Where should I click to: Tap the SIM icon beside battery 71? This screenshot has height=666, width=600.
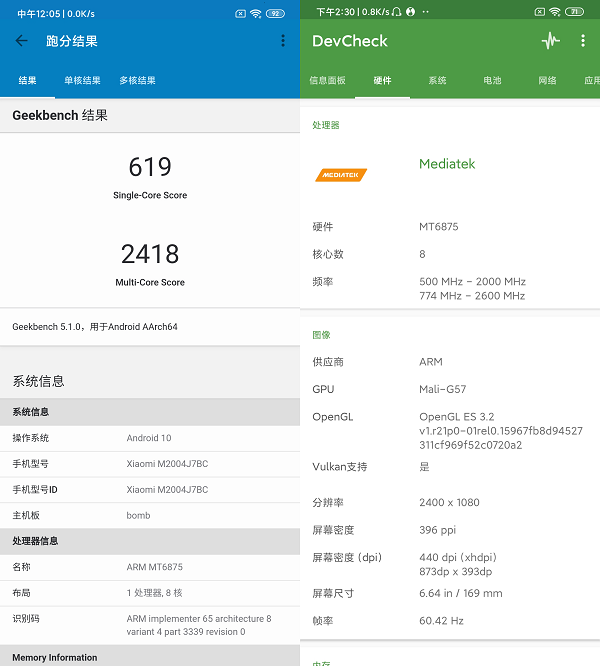tap(539, 12)
